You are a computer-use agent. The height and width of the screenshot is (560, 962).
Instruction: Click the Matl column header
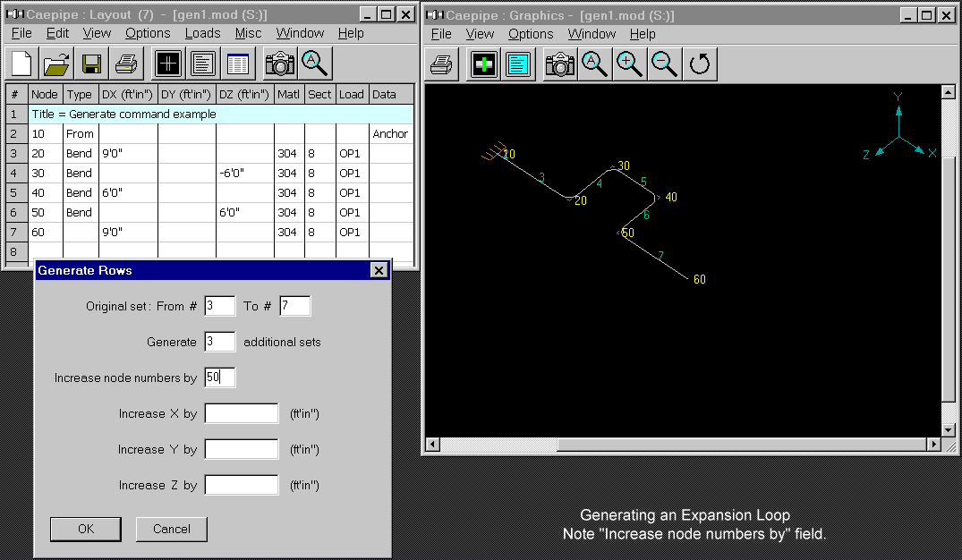tap(288, 95)
